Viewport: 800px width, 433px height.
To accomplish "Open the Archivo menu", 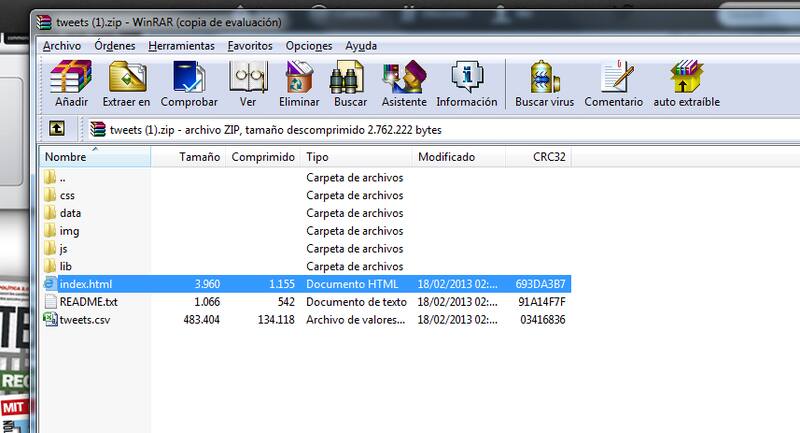I will pyautogui.click(x=62, y=46).
